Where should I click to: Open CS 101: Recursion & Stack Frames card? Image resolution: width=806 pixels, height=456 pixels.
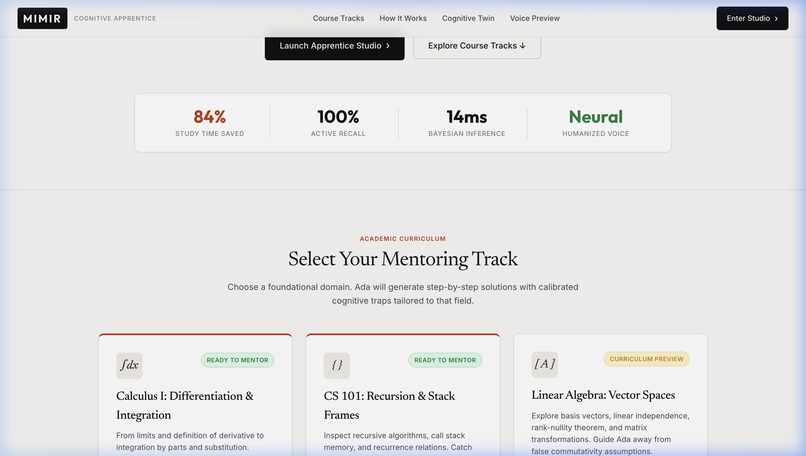403,395
